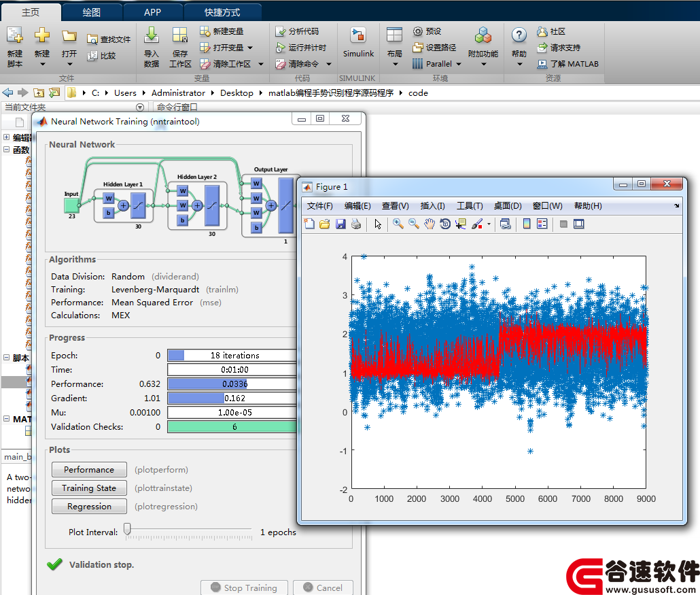
Task: Toggle Insert Colorbar in Figure 1 toolbar
Action: click(527, 224)
